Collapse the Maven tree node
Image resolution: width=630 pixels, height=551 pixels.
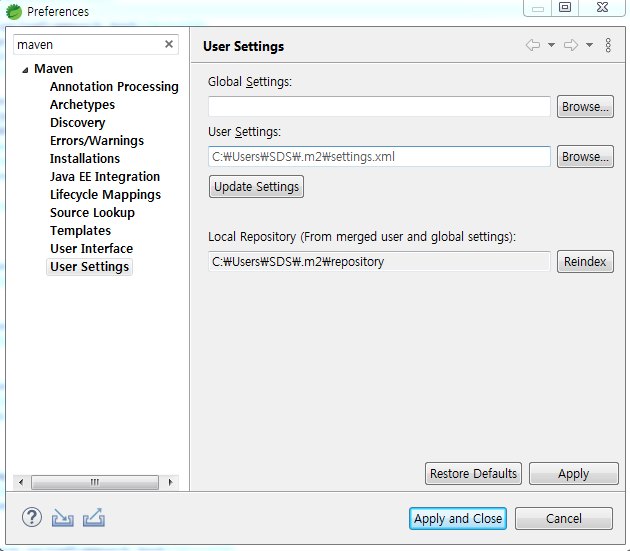(x=25, y=70)
